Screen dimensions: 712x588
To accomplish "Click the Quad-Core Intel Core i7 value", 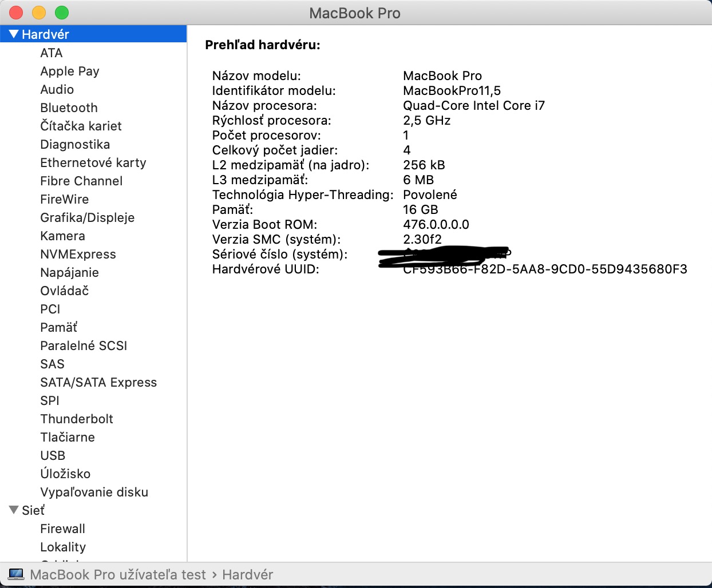I will pyautogui.click(x=474, y=105).
